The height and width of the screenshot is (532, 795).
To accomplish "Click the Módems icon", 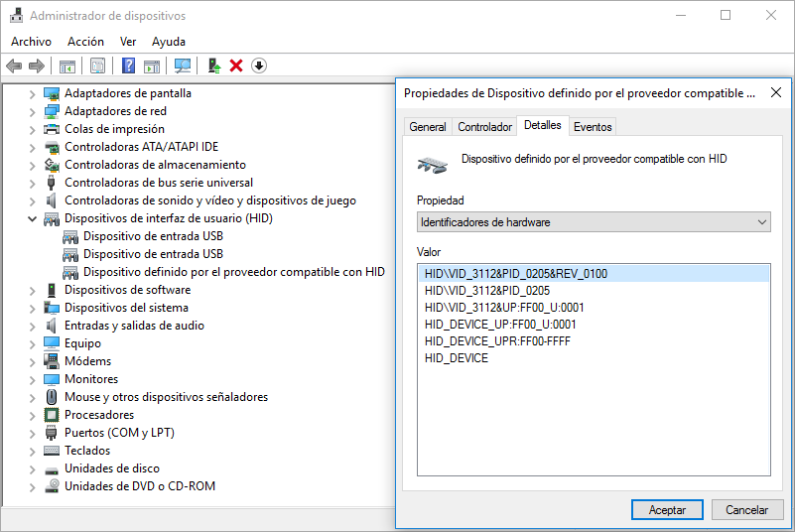I will pyautogui.click(x=52, y=361).
